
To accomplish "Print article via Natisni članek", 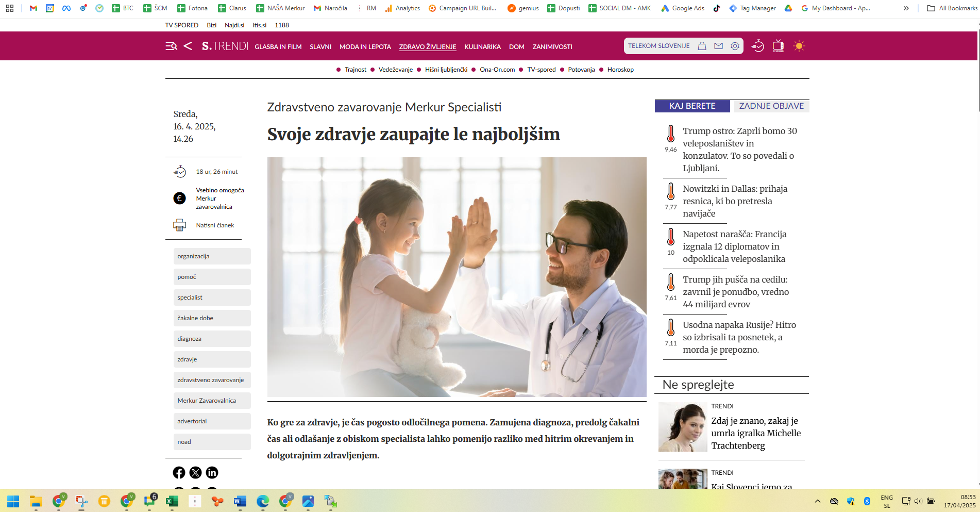I will (215, 225).
